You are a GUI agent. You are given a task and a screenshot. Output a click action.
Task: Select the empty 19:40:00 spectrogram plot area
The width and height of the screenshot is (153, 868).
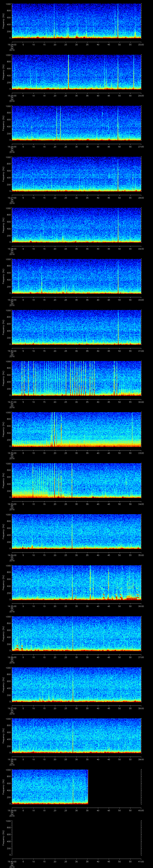pos(76,837)
